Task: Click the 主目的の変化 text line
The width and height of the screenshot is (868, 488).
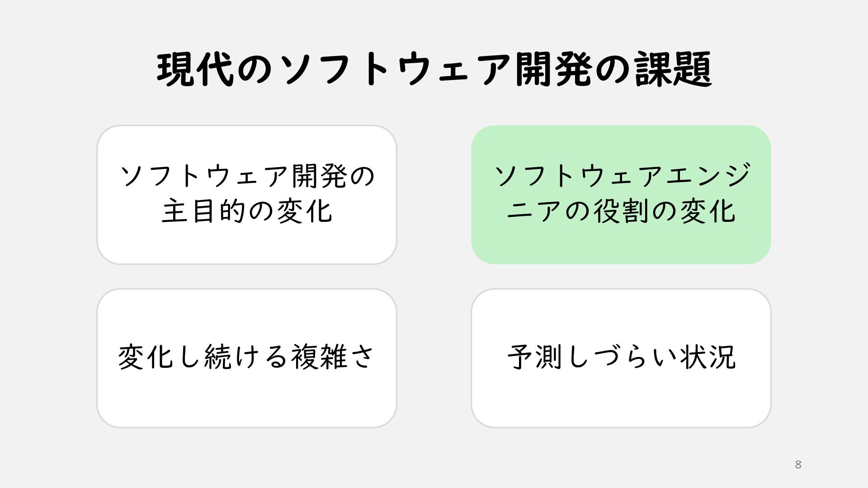Action: click(247, 211)
